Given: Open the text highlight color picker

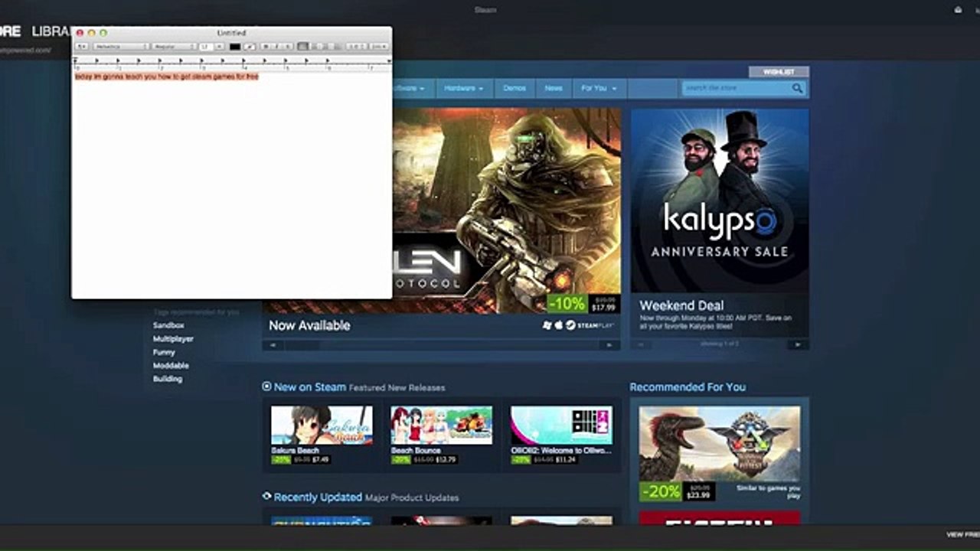Looking at the screenshot, I should pyautogui.click(x=250, y=47).
